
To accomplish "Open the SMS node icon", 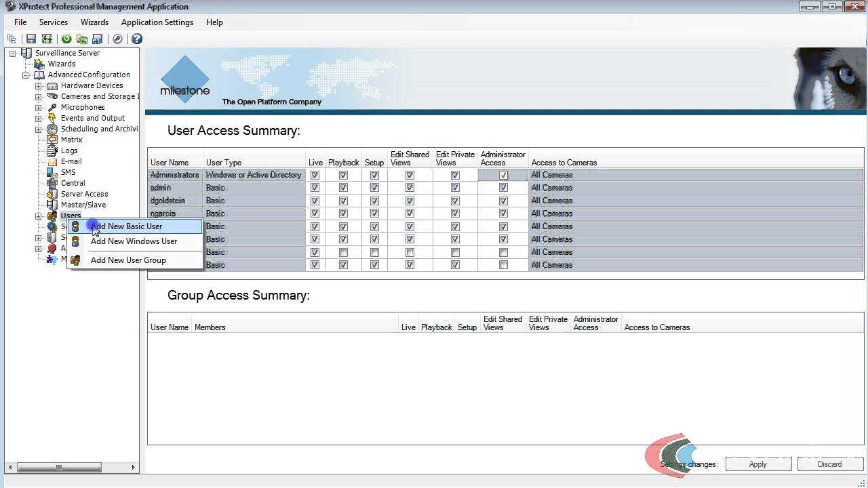I will (x=52, y=172).
